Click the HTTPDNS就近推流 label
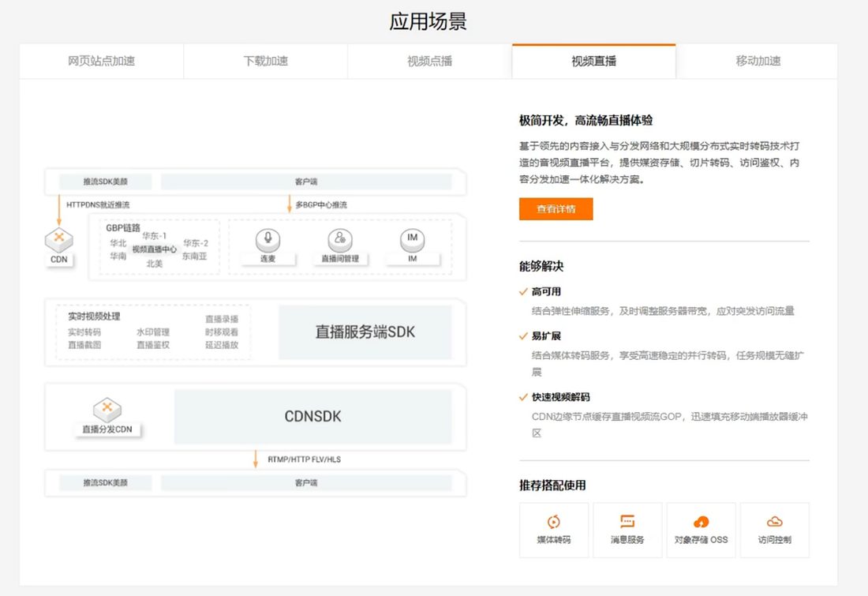Viewport: 868px width, 596px height. tap(98, 205)
